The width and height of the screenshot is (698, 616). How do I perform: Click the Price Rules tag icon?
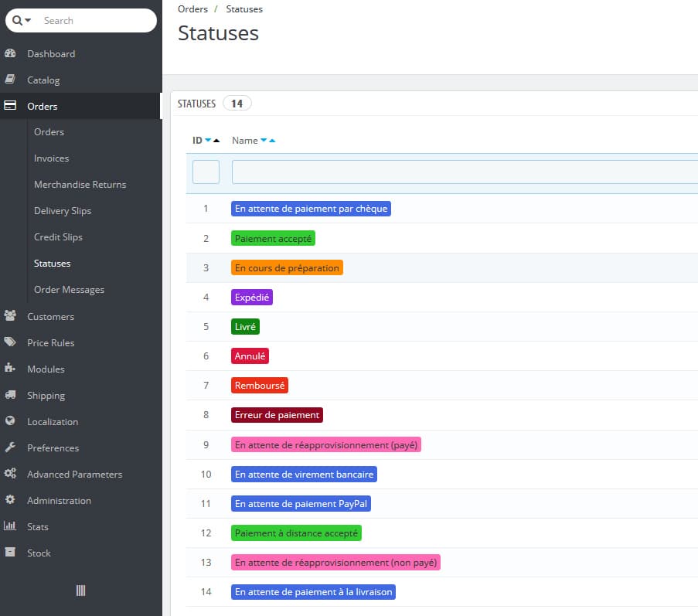(x=10, y=343)
